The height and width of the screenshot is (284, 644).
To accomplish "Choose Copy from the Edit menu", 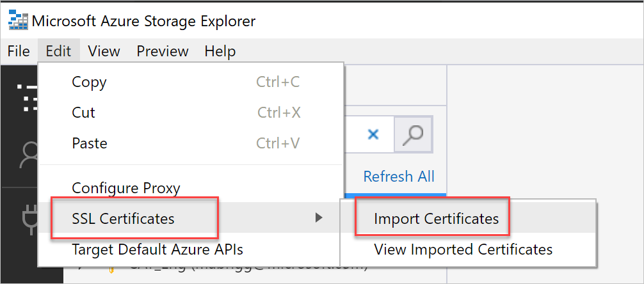I will coord(90,82).
